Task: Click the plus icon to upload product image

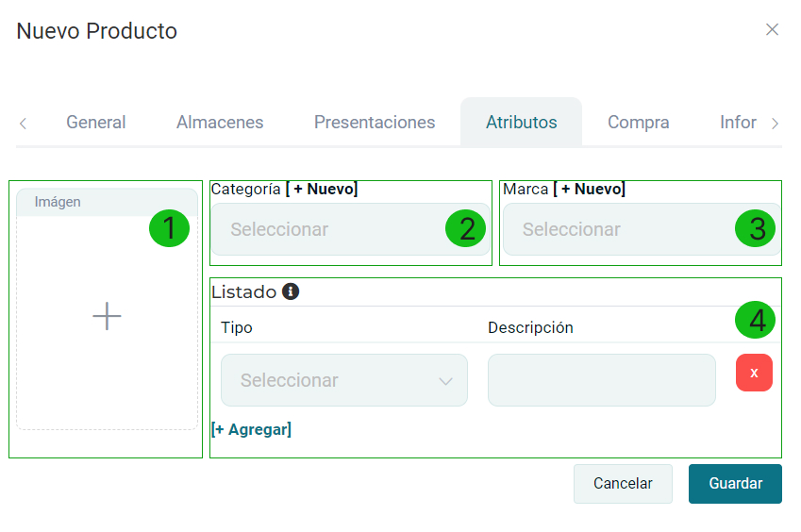Action: tap(107, 316)
